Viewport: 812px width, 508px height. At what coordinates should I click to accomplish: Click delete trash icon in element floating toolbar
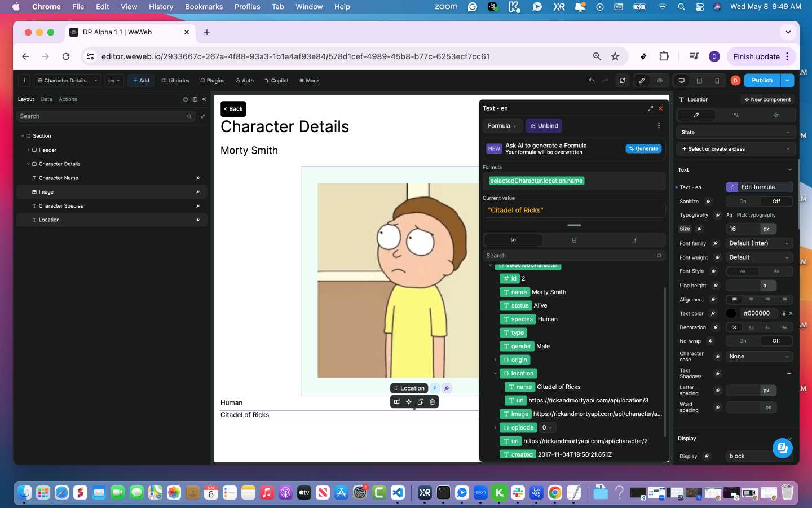(433, 402)
